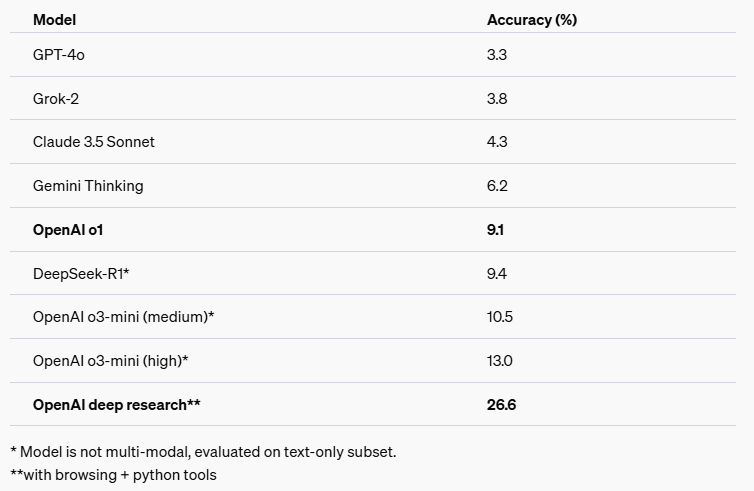Click the footnote about text-only subset

pos(203,452)
